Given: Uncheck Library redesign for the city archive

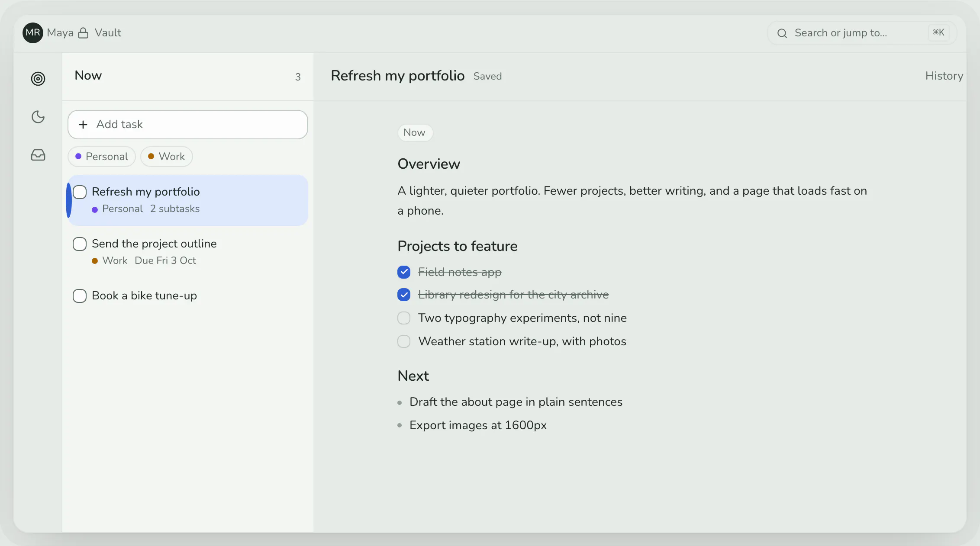Looking at the screenshot, I should coord(404,295).
